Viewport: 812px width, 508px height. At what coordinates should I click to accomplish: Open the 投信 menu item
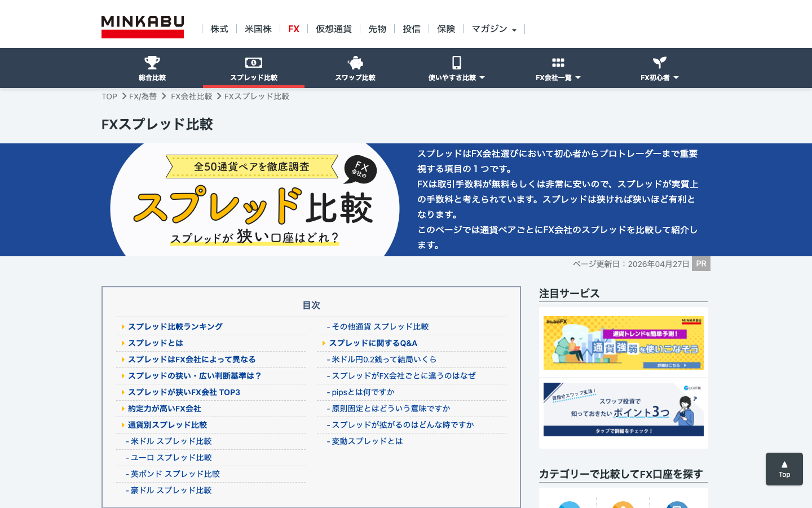pos(412,29)
